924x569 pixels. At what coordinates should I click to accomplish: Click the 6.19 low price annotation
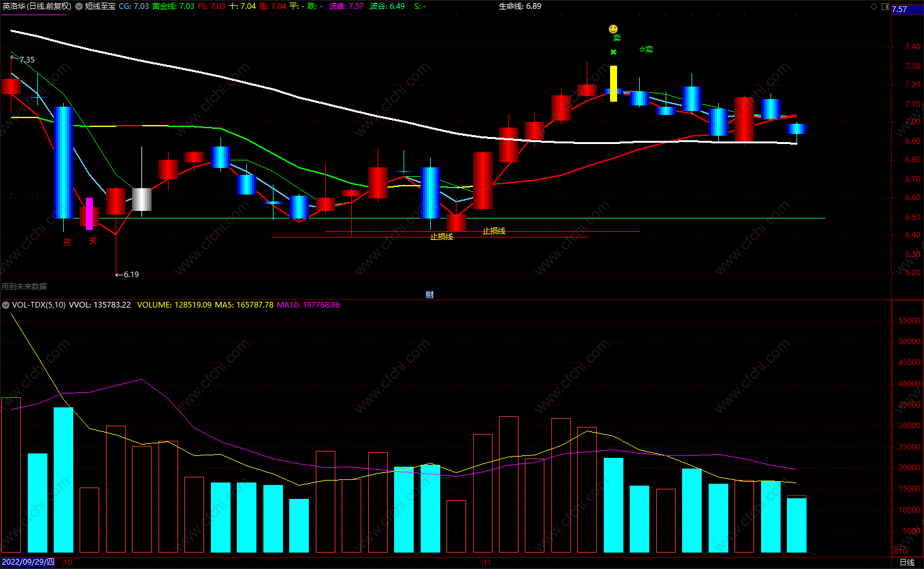pyautogui.click(x=131, y=275)
